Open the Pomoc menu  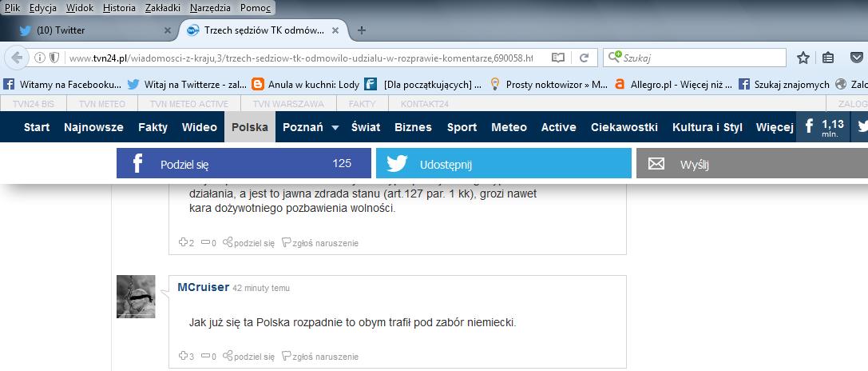[256, 8]
